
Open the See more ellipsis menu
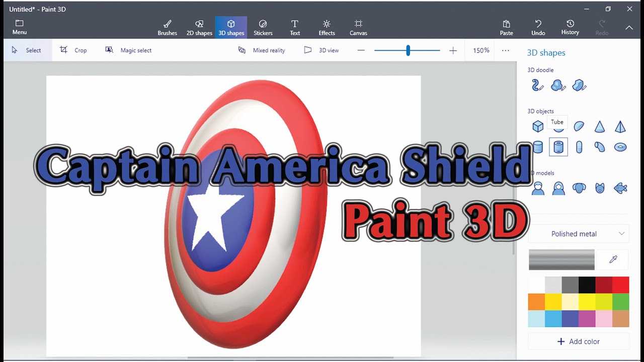[x=506, y=50]
